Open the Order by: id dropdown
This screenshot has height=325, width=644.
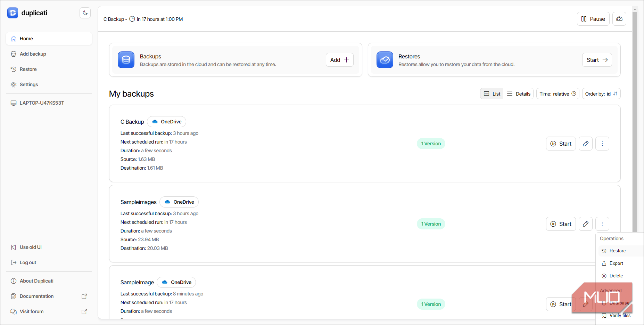(x=601, y=94)
